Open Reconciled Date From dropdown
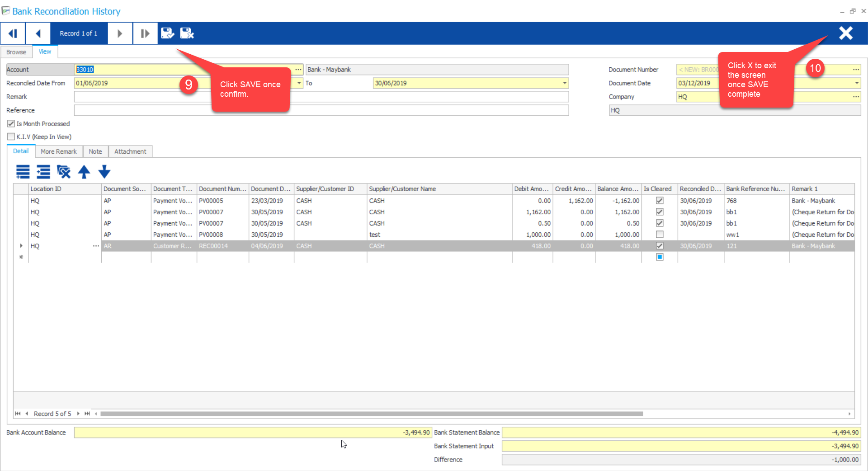The width and height of the screenshot is (868, 471). tap(299, 83)
